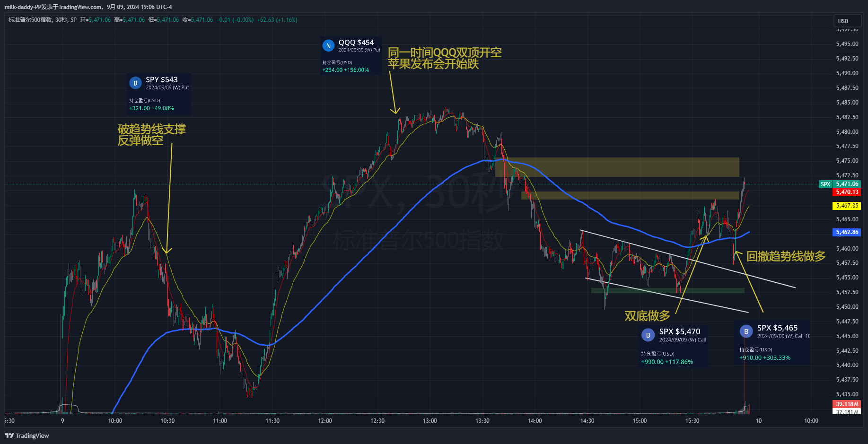Viewport: 868px width, 444px height.
Task: Click the TradingView logo at bottom left
Action: pos(27,435)
